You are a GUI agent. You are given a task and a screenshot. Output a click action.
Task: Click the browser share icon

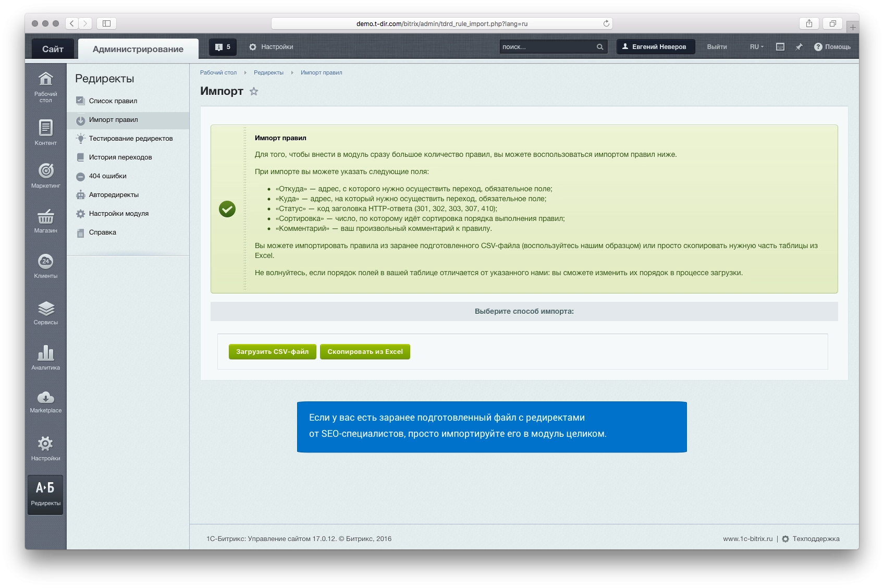click(809, 23)
